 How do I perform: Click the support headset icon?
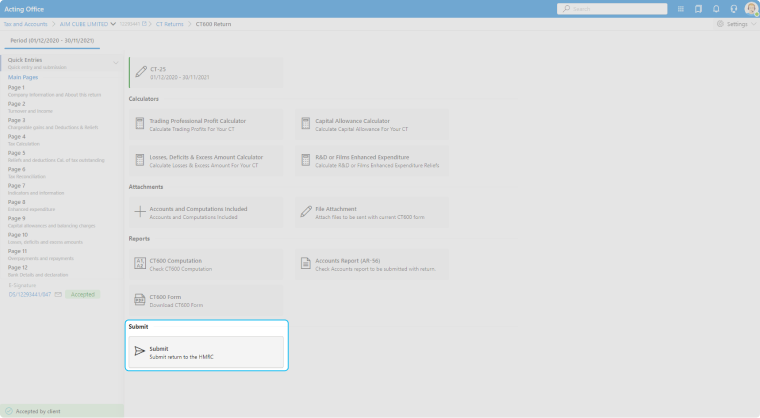733,9
